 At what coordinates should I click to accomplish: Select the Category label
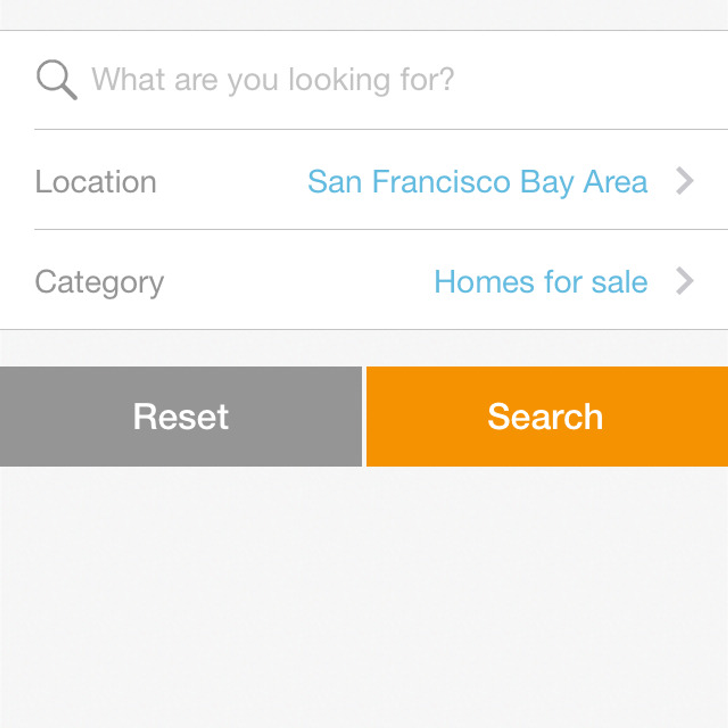(99, 283)
